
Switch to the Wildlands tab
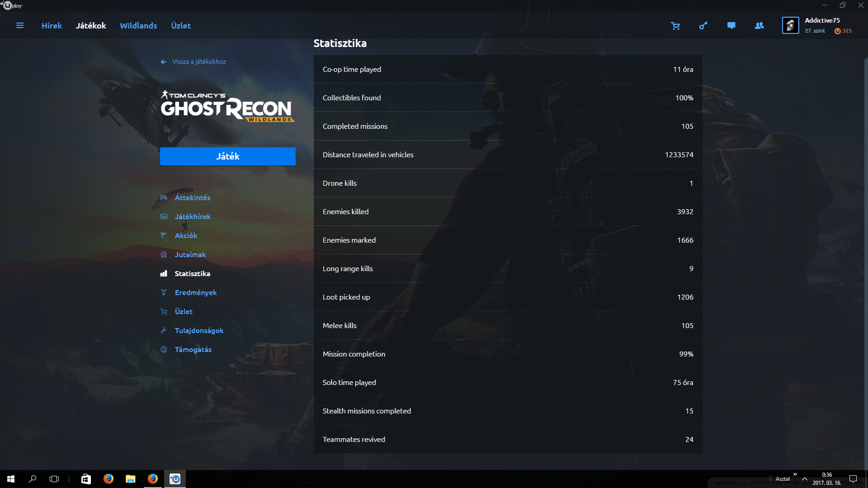click(138, 26)
